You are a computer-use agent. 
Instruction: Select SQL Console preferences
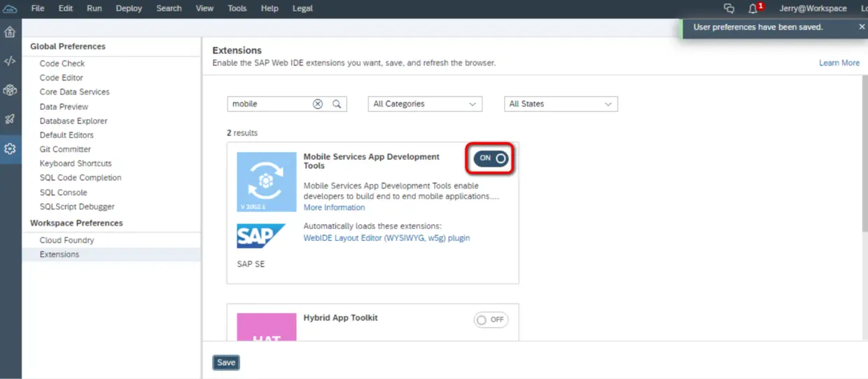pos(64,193)
